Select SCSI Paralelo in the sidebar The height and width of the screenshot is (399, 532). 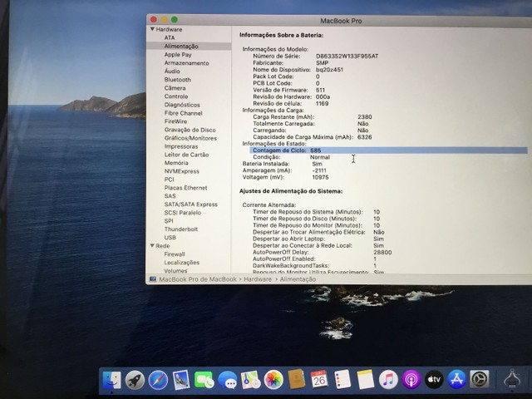[x=183, y=213]
